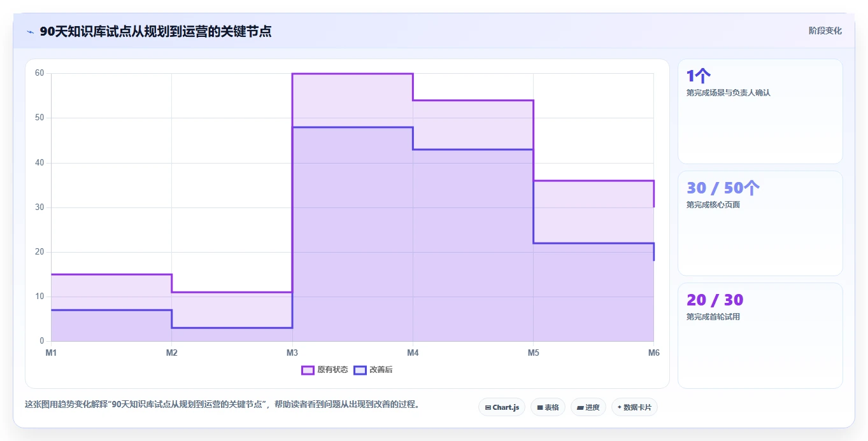The image size is (868, 441).
Task: Click the 30 y-axis value
Action: pos(39,207)
